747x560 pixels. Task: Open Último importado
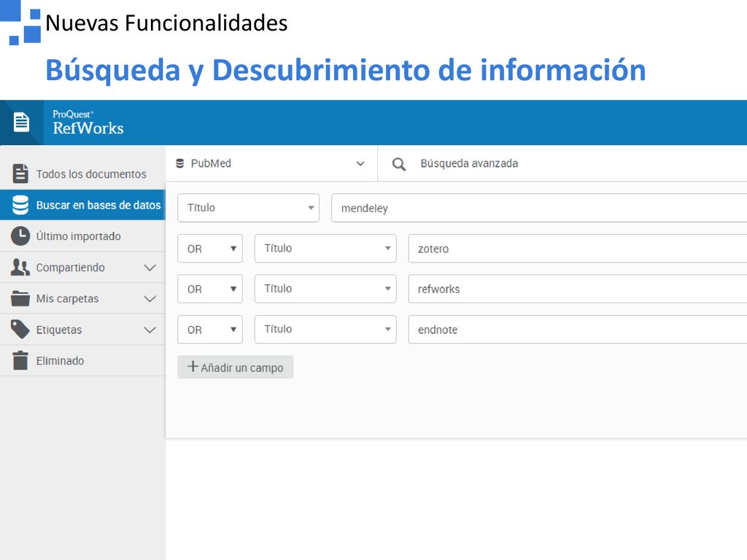83,236
